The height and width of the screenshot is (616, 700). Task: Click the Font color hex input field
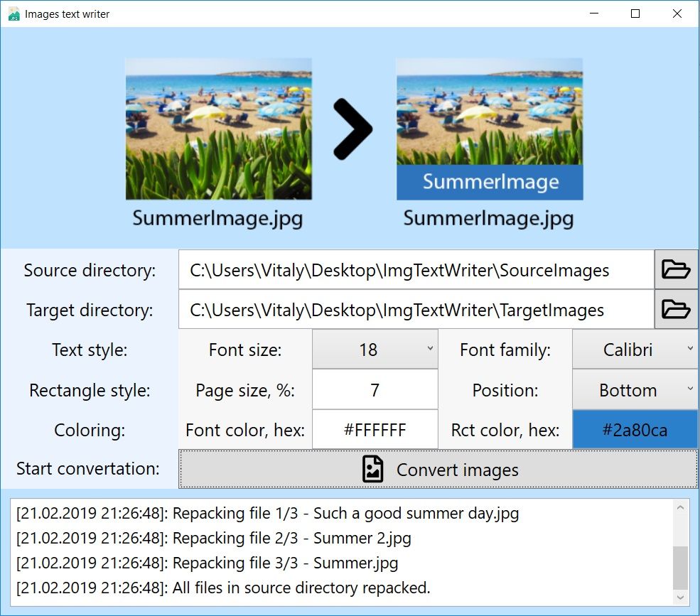click(375, 430)
